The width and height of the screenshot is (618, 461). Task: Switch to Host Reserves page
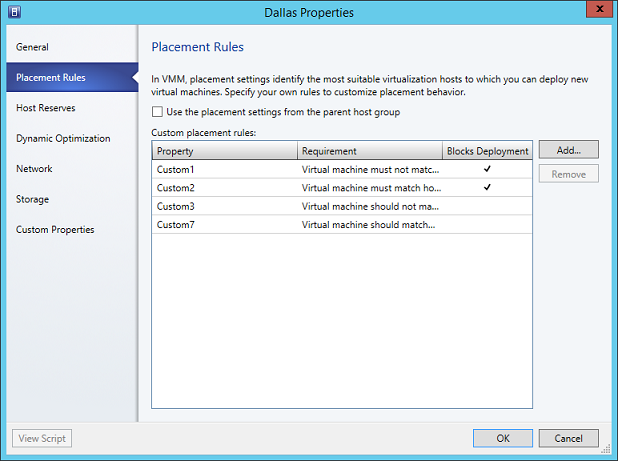click(x=46, y=108)
